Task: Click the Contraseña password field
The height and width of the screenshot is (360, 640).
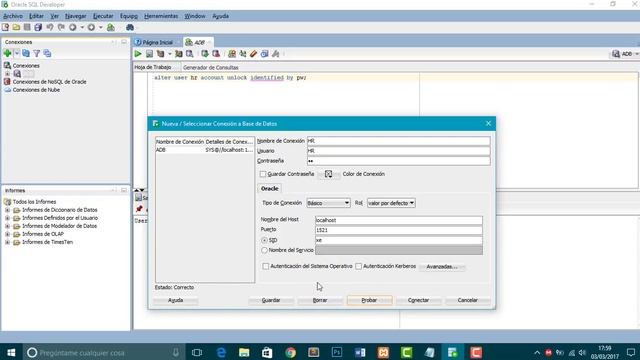Action: click(x=398, y=161)
